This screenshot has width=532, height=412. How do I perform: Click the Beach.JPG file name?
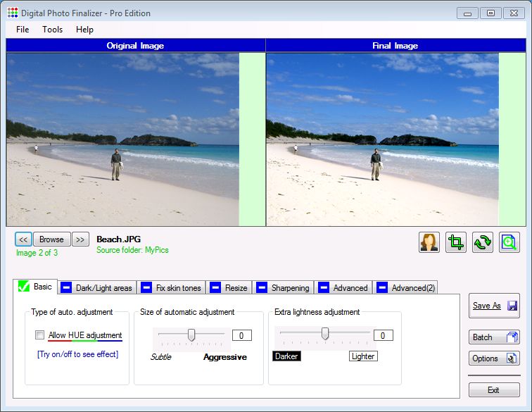tap(118, 239)
